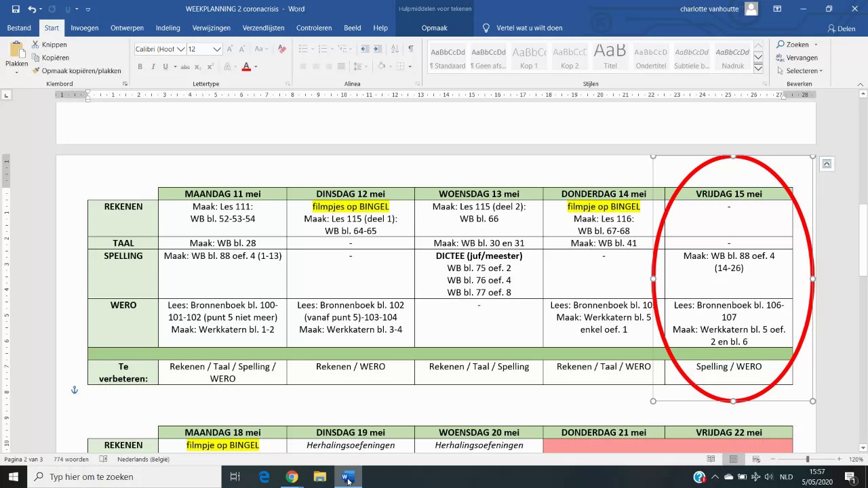Click the Kopiëren copy button
The width and height of the screenshot is (868, 488).
click(50, 58)
